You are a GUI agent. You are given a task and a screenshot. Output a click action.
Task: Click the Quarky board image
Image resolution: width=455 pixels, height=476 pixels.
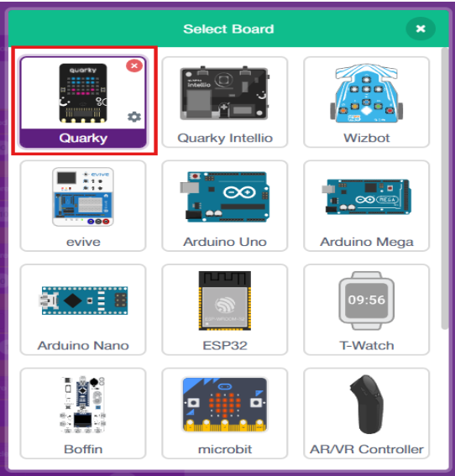83,93
